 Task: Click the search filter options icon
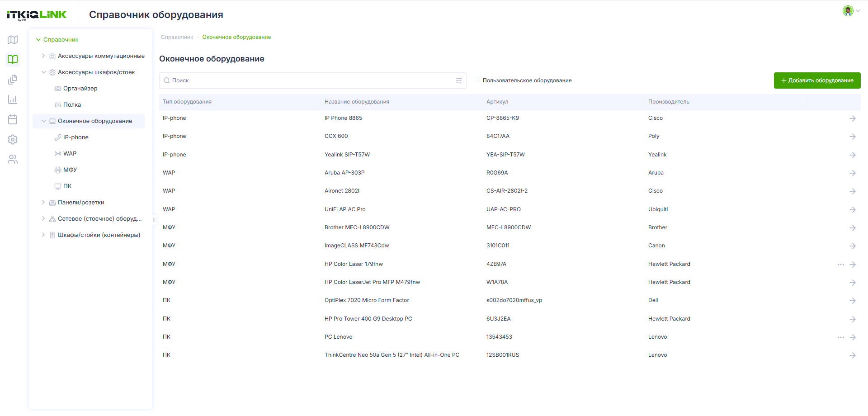tap(459, 80)
